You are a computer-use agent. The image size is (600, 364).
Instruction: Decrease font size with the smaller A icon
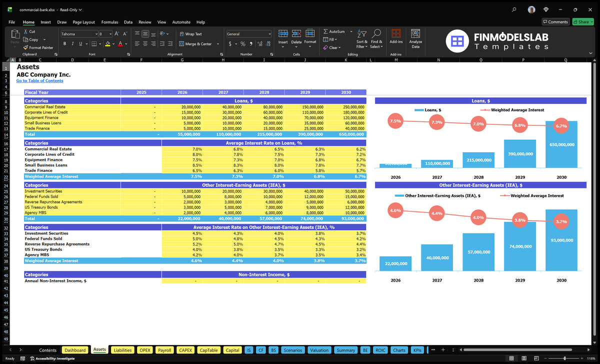click(x=125, y=34)
